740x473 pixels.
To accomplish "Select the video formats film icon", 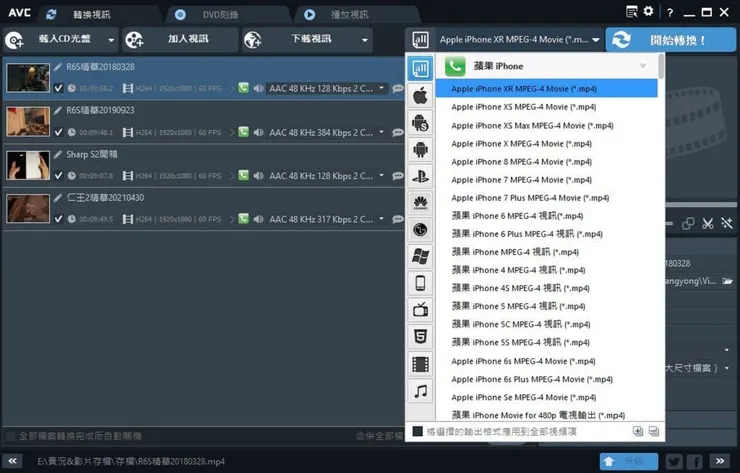I will 420,364.
